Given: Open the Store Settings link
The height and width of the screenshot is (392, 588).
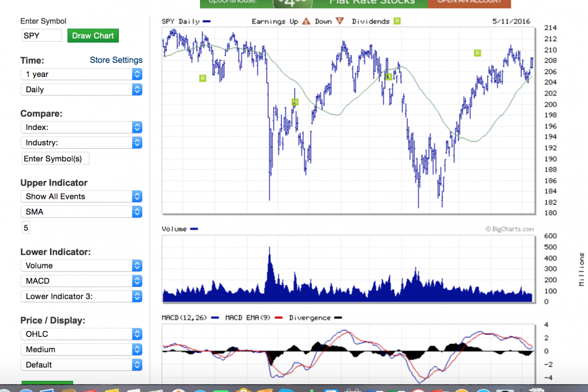Looking at the screenshot, I should click(116, 60).
